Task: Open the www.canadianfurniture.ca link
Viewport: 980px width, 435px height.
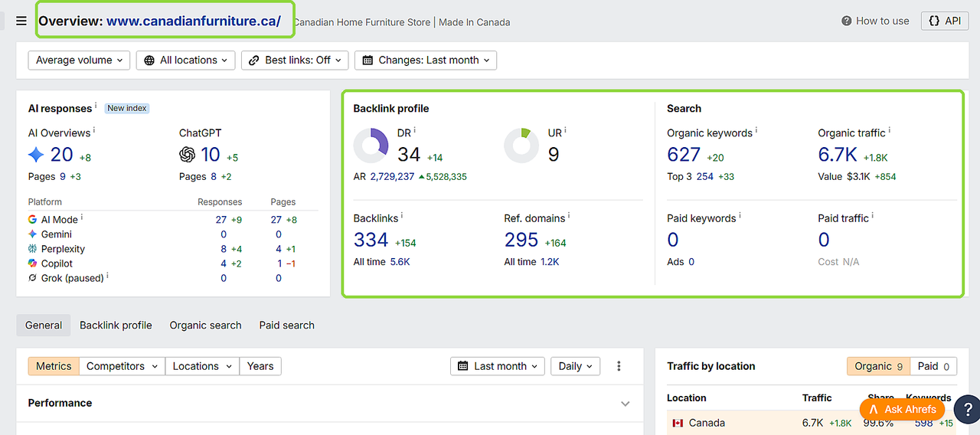Action: (194, 21)
